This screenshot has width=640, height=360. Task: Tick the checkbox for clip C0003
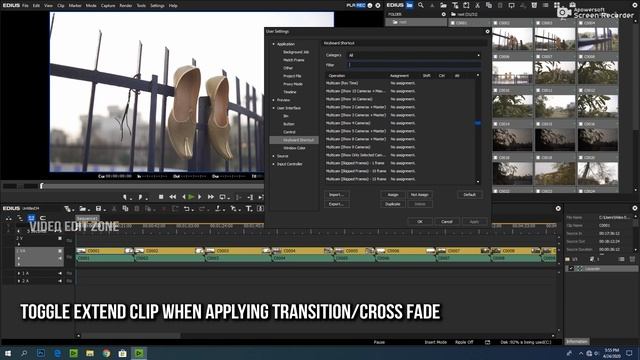538,23
